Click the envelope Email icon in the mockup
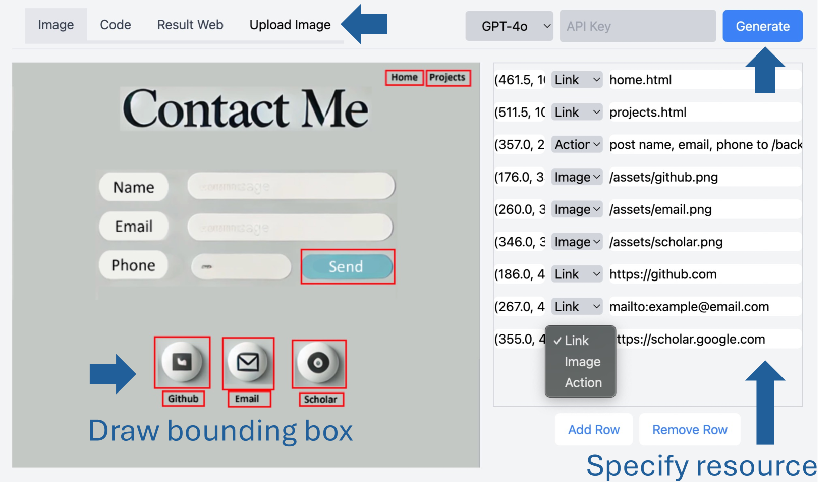Image resolution: width=838 pixels, height=504 pixels. click(248, 363)
